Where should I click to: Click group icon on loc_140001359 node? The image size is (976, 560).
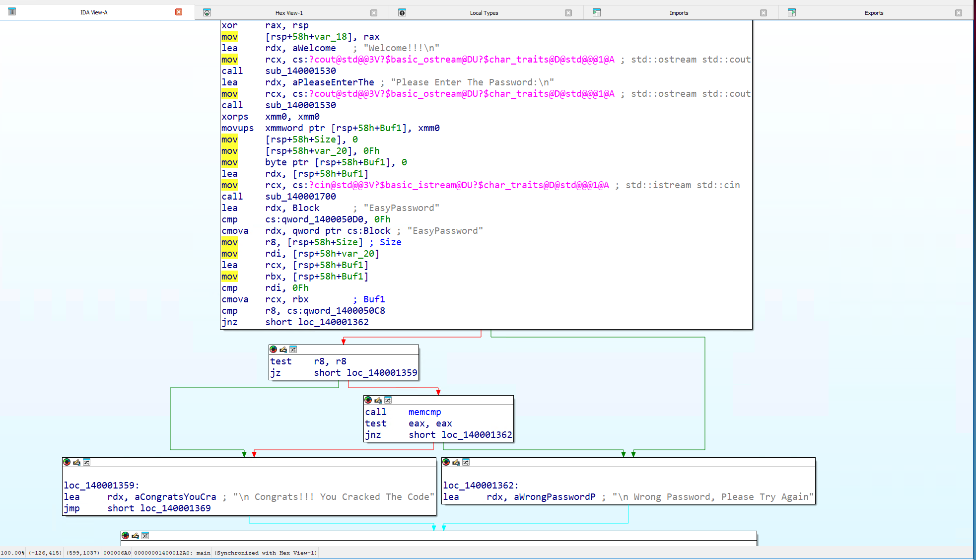pyautogui.click(x=86, y=462)
